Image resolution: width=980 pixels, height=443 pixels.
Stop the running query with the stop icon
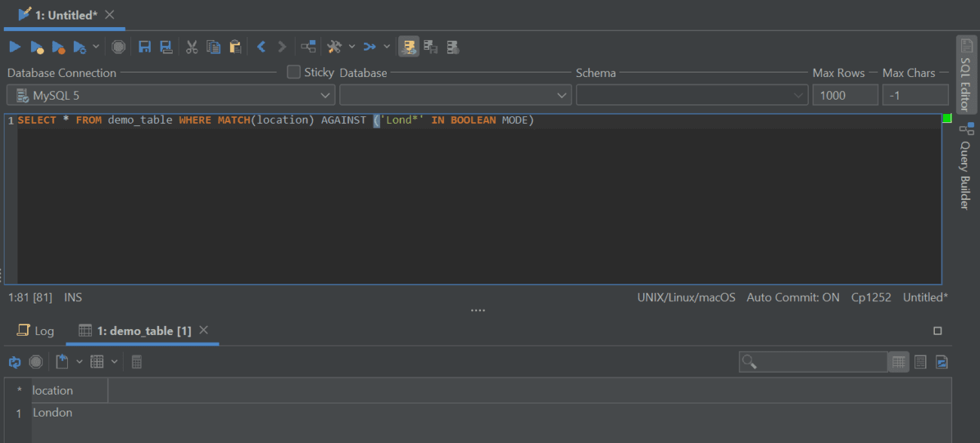pyautogui.click(x=118, y=46)
